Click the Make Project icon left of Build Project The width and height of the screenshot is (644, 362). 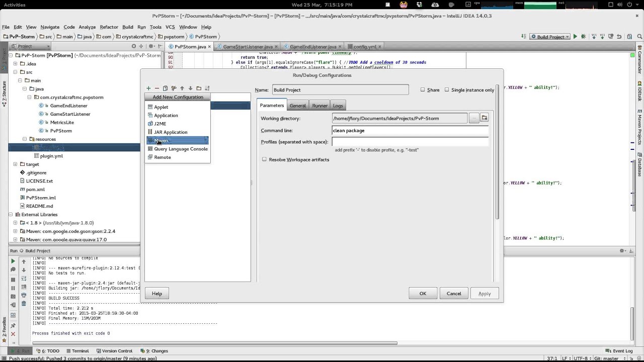pyautogui.click(x=524, y=37)
